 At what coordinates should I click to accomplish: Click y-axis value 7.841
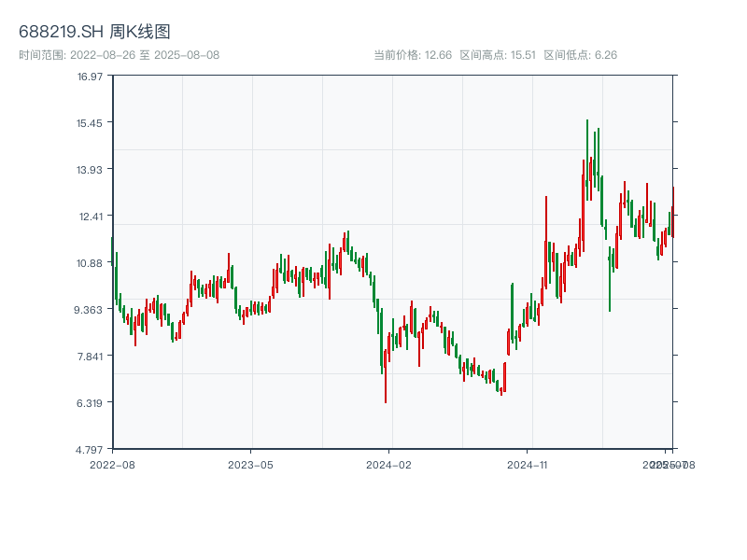90,357
